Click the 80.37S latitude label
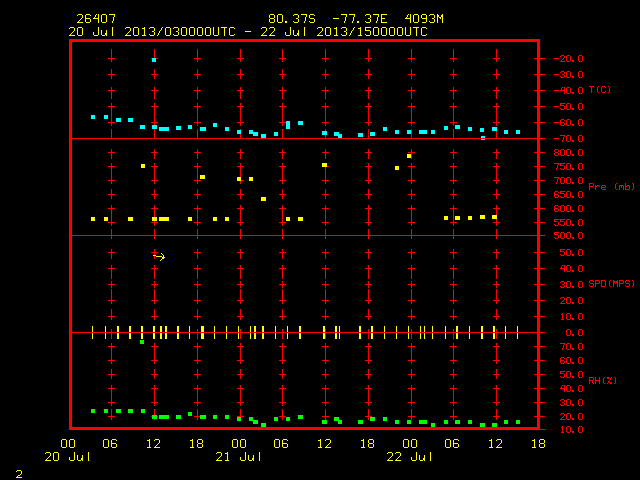Screen dimensions: 640x480 (292, 19)
